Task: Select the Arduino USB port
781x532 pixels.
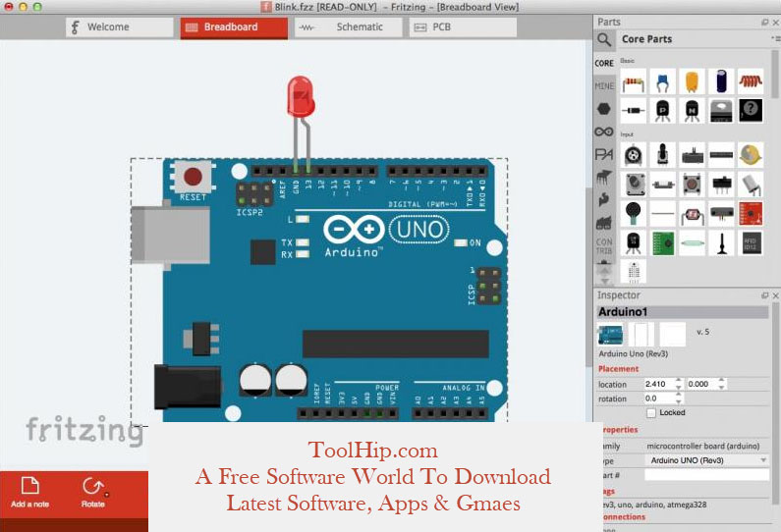Action: [170, 235]
